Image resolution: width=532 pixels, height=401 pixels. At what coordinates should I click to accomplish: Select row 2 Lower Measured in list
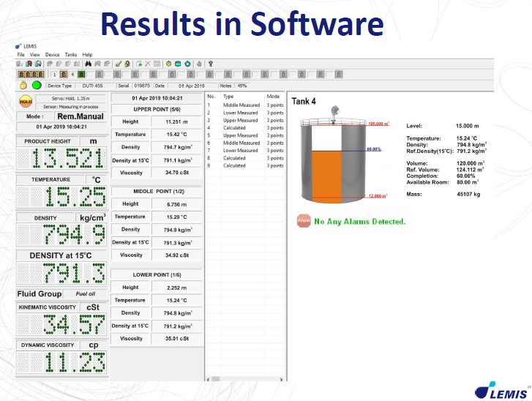[245, 113]
